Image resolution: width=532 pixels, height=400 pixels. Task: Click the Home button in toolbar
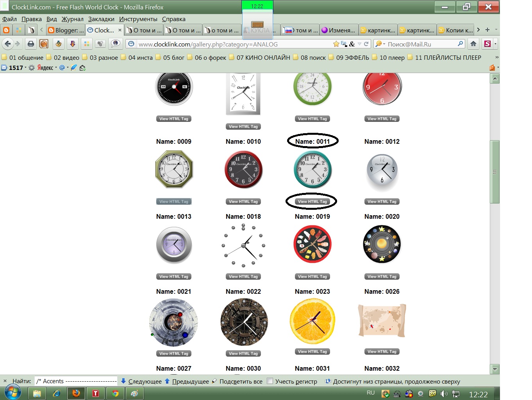coord(473,44)
